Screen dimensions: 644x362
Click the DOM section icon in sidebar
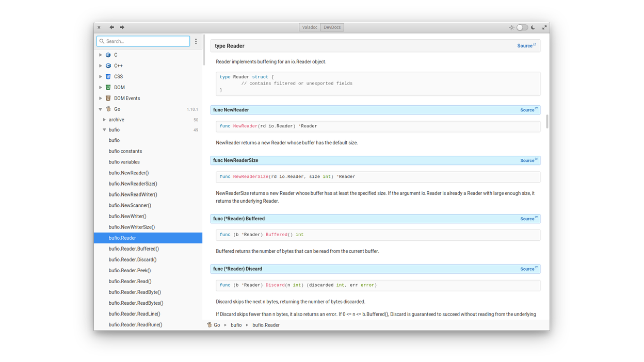pos(108,87)
